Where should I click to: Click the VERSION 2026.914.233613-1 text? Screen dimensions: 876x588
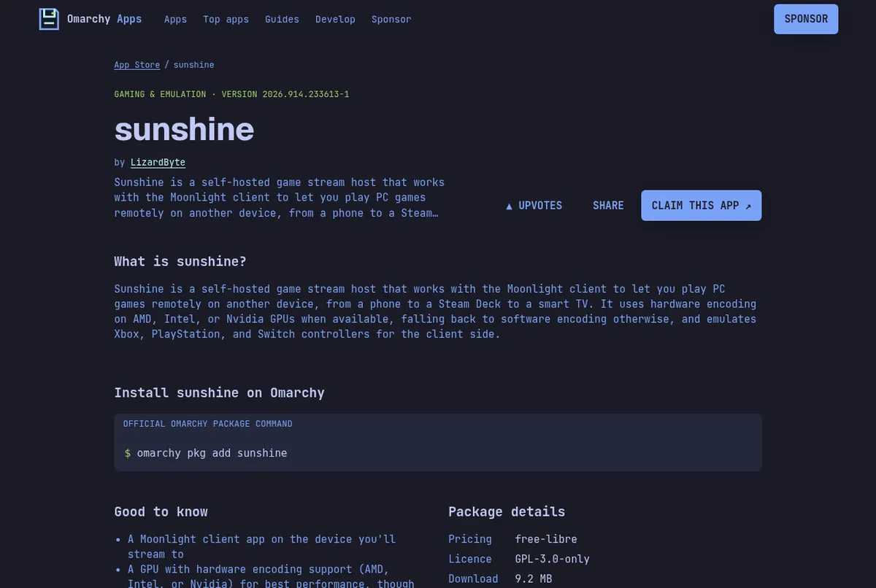pyautogui.click(x=285, y=94)
